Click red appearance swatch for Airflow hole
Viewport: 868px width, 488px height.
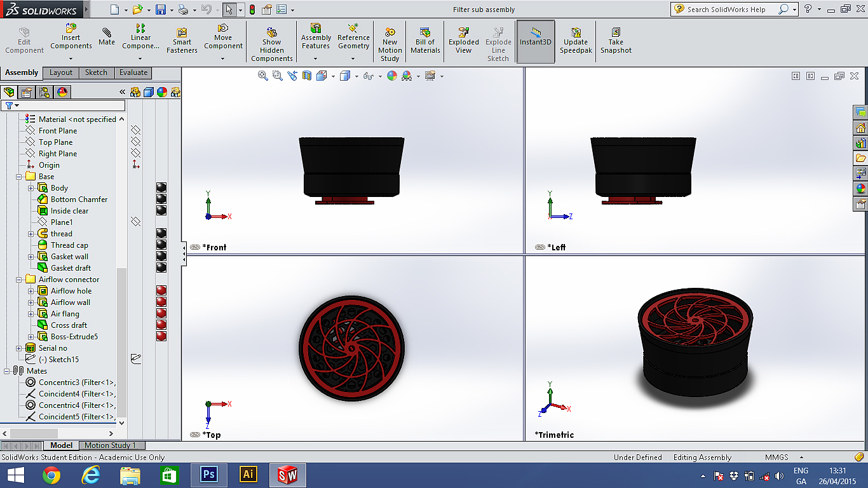[161, 291]
